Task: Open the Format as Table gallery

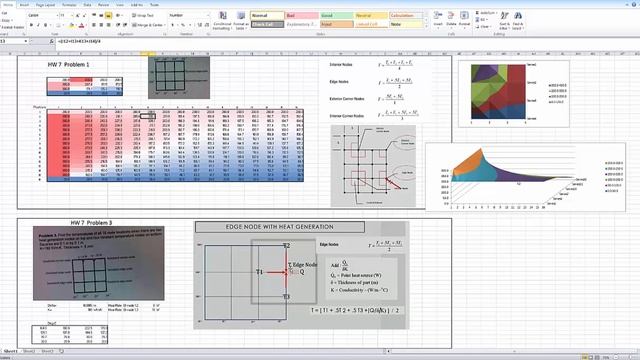Action: pyautogui.click(x=241, y=20)
